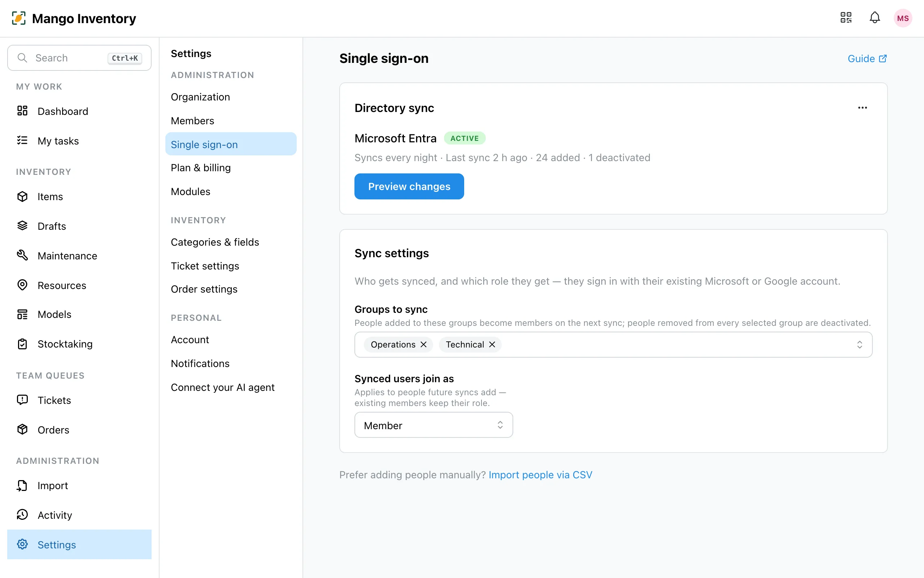Click the Technical chip label
The width and height of the screenshot is (924, 578).
[x=465, y=344]
